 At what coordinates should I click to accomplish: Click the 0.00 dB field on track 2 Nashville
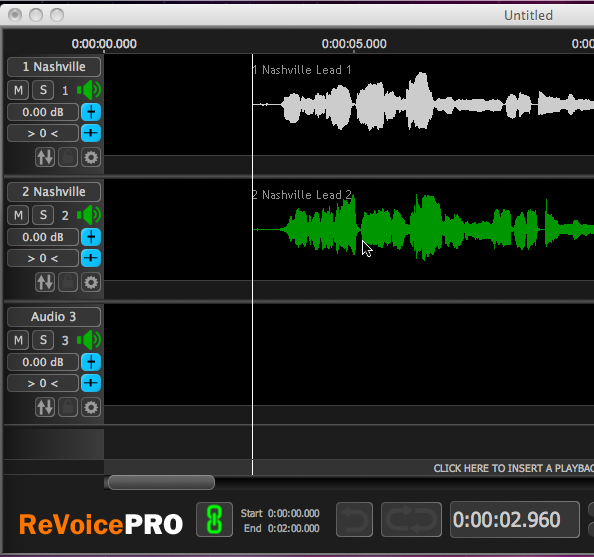(x=43, y=237)
